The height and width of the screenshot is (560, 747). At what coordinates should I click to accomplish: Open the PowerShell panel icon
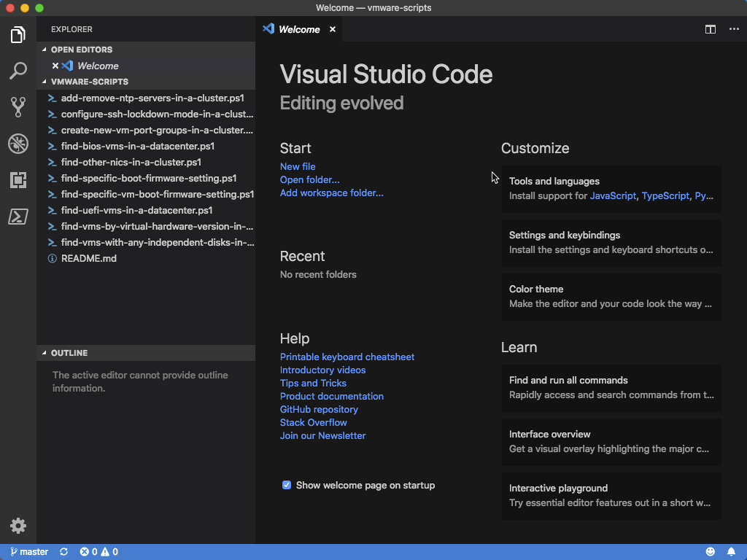pyautogui.click(x=18, y=217)
